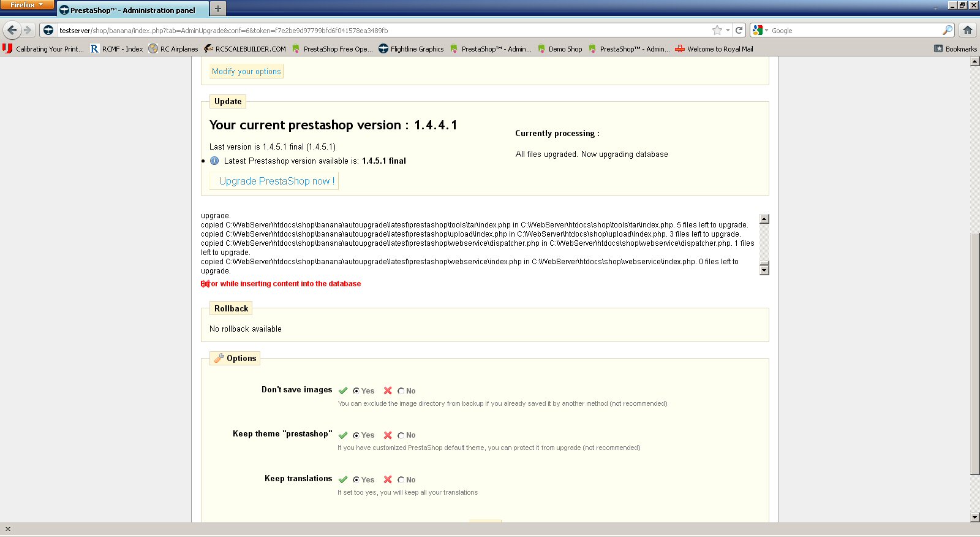Screen dimensions: 980x537
Task: Click the red X icon for Keep translations
Action: click(x=388, y=479)
